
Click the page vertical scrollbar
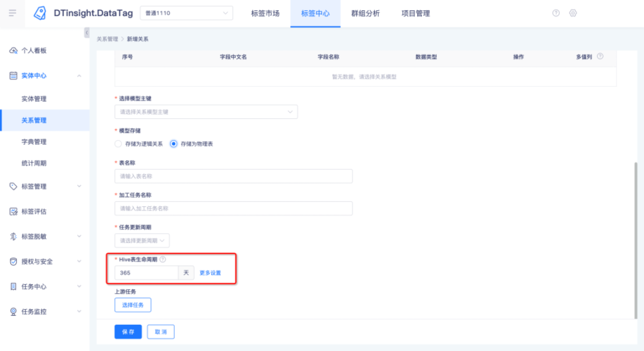[x=636, y=240]
